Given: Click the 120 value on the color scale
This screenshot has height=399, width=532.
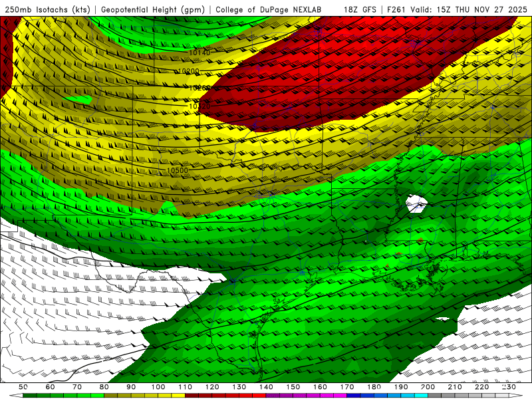Looking at the screenshot, I should pos(212,387).
